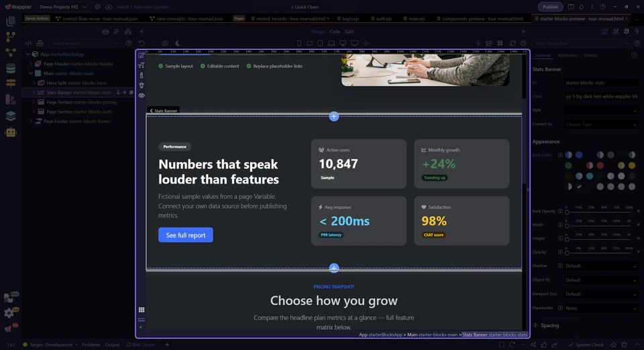Toggle the Back Color theme button
Image resolution: width=644 pixels, height=350 pixels.
(559, 155)
